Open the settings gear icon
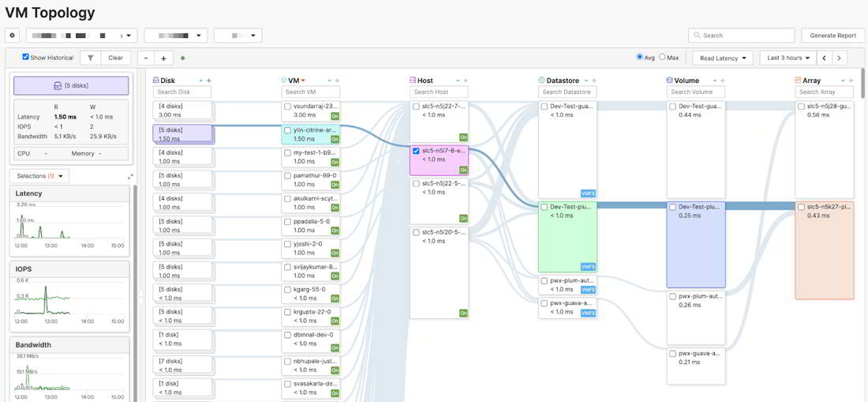Viewport: 868px width, 402px height. coord(13,36)
